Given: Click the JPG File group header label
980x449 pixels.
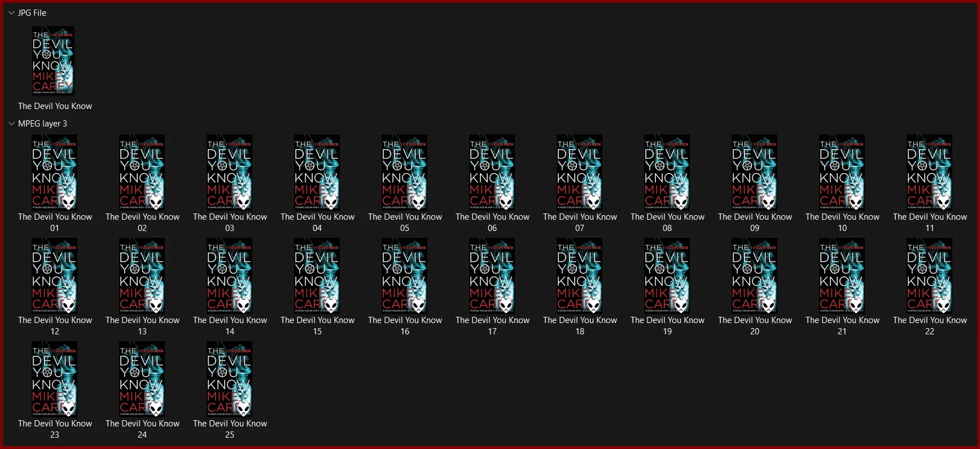Looking at the screenshot, I should (32, 13).
